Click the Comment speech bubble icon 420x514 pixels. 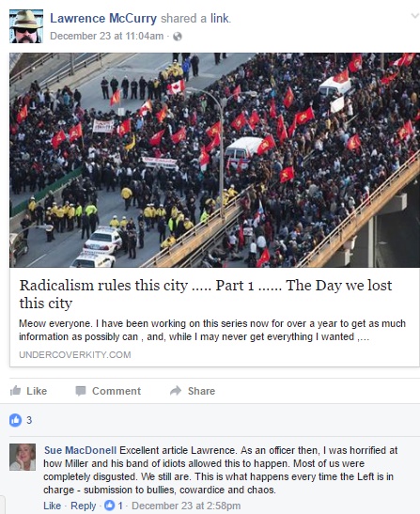(80, 391)
